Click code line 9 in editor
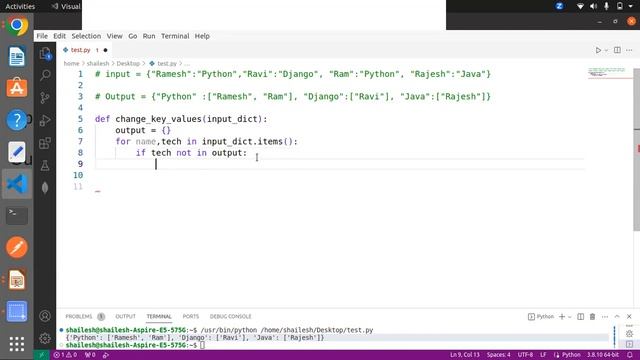Screen dimensions: 640x360 tap(339, 164)
